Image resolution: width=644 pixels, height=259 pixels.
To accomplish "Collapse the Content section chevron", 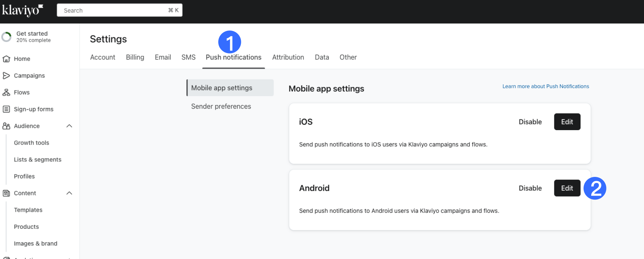I will click(x=69, y=193).
